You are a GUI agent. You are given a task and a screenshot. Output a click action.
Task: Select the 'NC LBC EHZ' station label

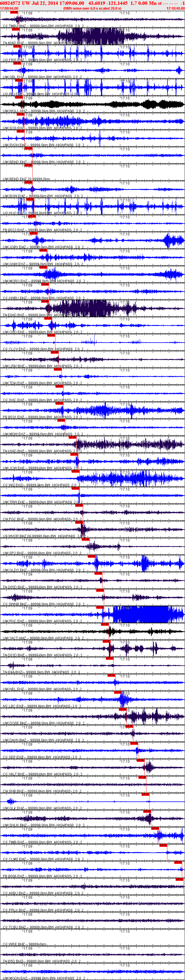pos(13,706)
